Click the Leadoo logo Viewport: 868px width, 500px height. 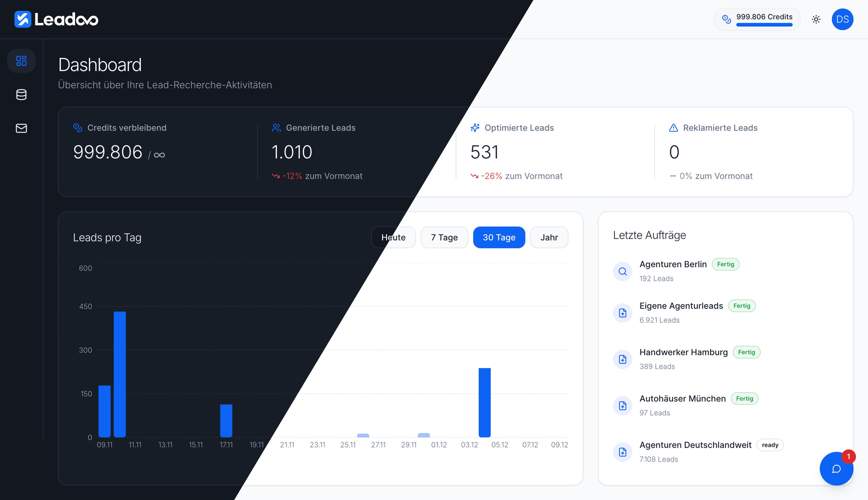click(56, 19)
